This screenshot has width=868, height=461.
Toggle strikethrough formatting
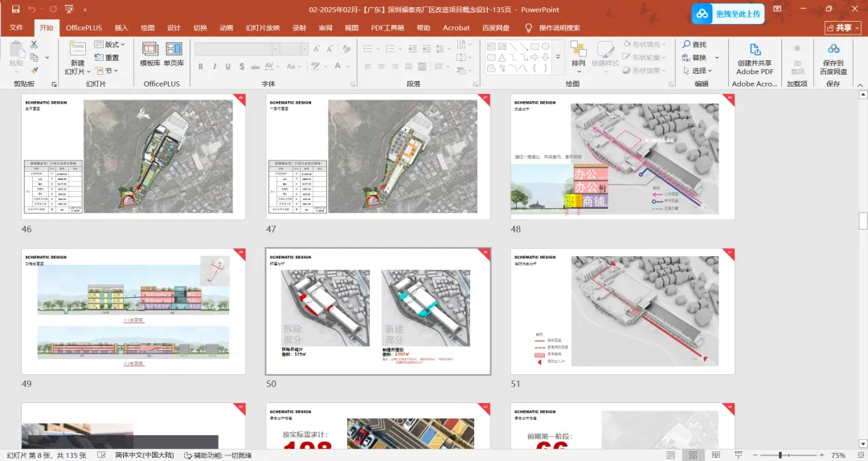pos(256,67)
